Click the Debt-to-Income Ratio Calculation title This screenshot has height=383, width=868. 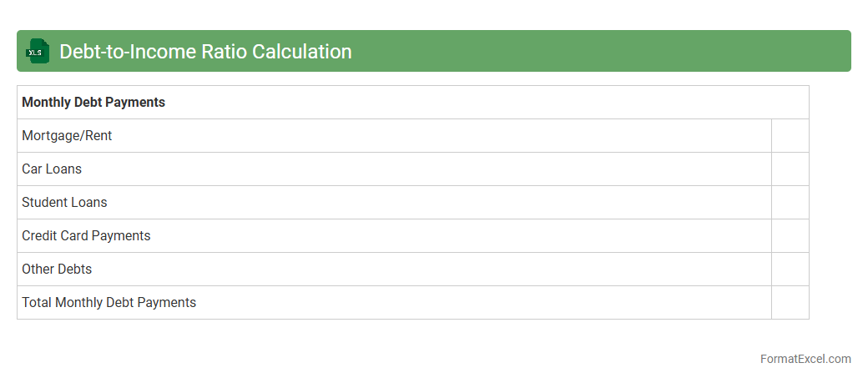[x=205, y=52]
